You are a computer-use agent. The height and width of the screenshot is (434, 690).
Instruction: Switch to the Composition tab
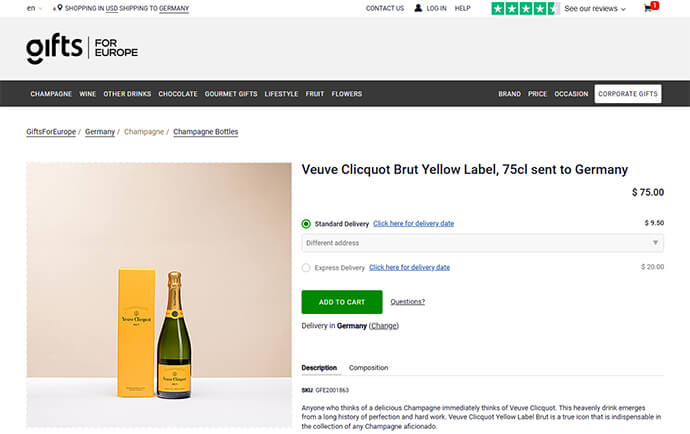coord(368,368)
